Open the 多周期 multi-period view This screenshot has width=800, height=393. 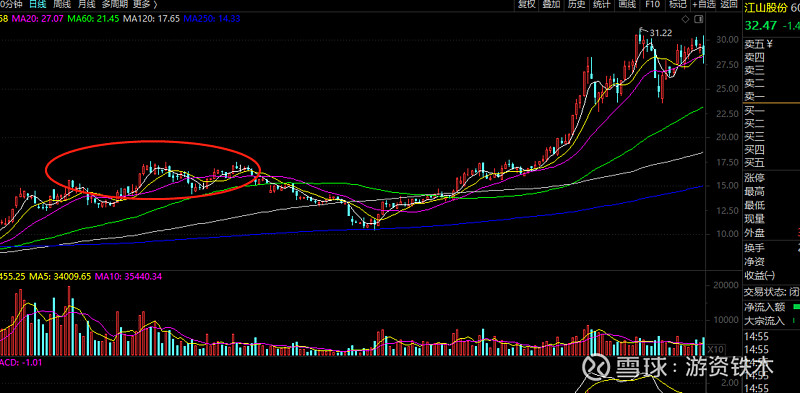(x=115, y=5)
